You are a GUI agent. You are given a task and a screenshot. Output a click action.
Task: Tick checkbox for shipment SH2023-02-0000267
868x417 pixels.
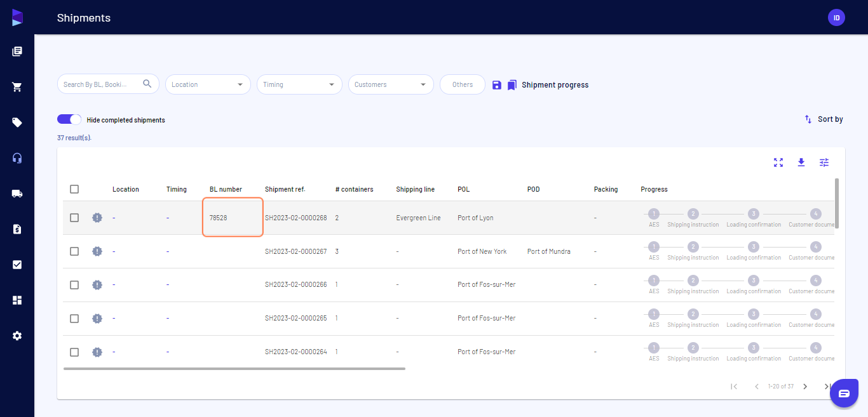(74, 251)
